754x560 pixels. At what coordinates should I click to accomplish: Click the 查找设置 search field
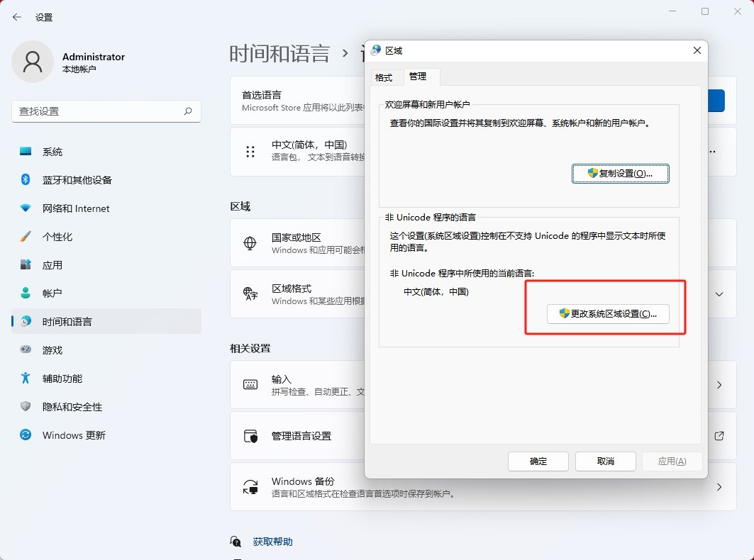pos(106,111)
